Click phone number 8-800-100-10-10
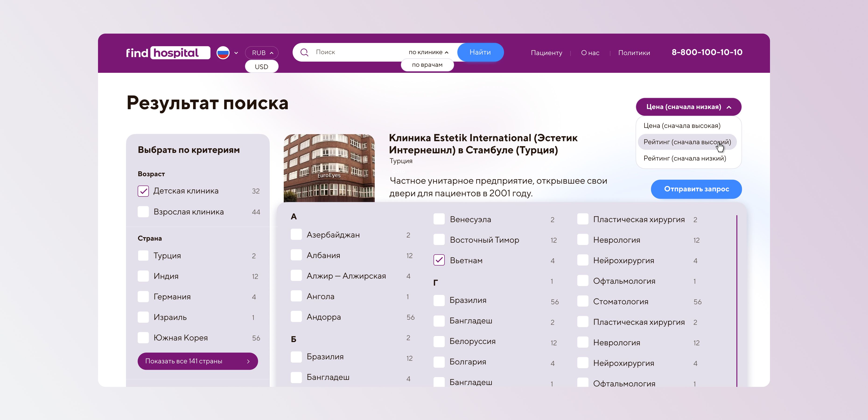868x420 pixels. point(707,52)
